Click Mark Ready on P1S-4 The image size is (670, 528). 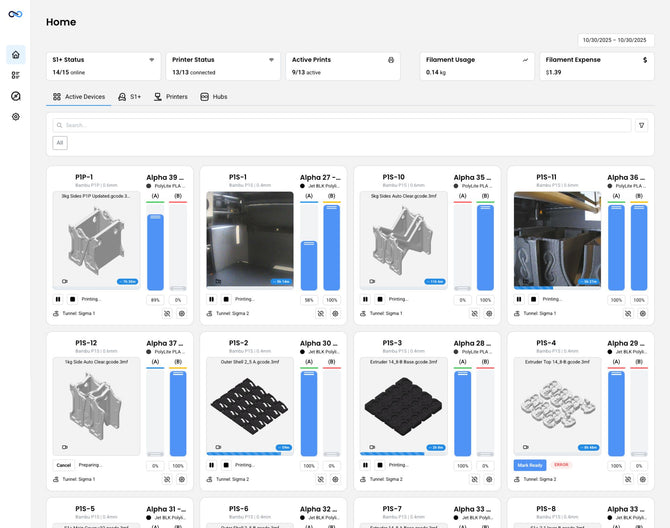pos(530,465)
